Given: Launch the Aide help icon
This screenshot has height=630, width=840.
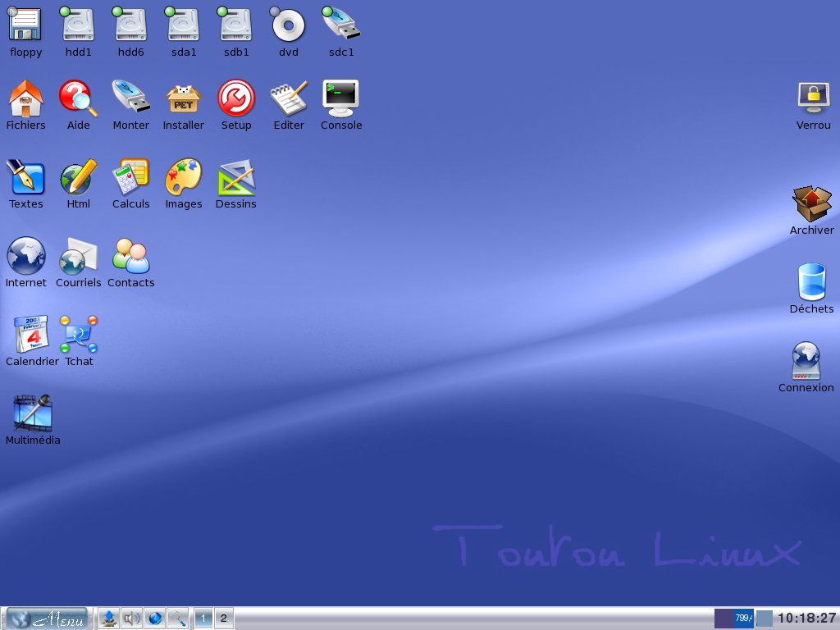Looking at the screenshot, I should tap(78, 98).
